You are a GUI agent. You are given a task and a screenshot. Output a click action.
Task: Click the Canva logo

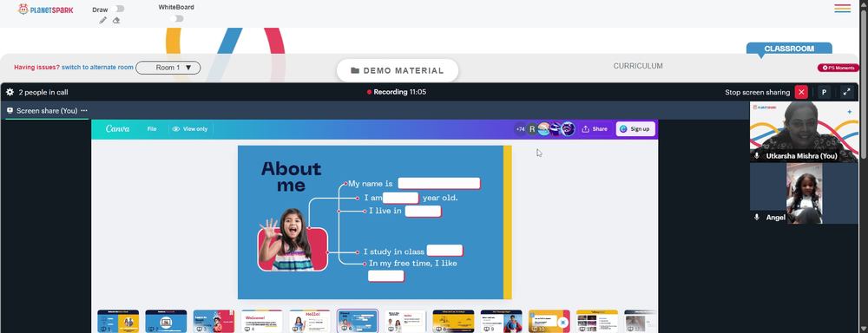[x=117, y=129]
